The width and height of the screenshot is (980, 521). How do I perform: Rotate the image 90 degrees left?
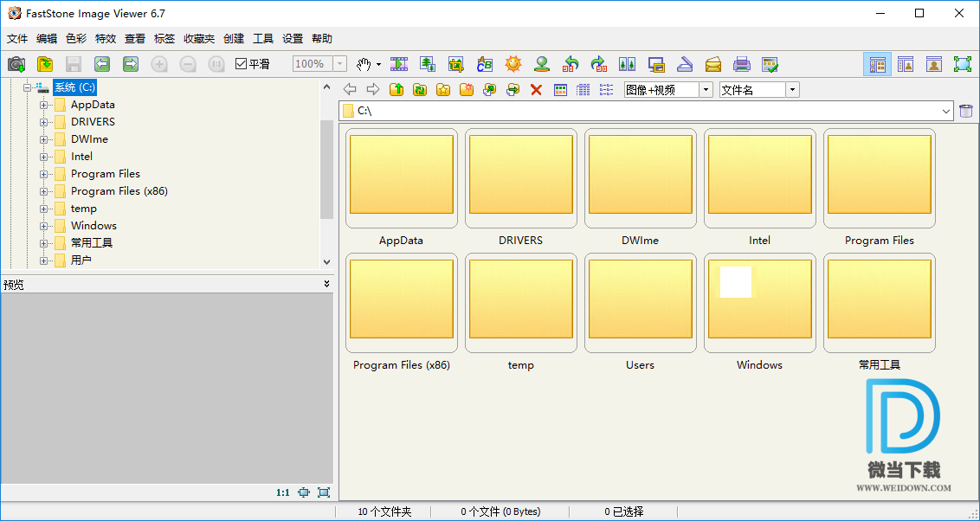point(570,64)
